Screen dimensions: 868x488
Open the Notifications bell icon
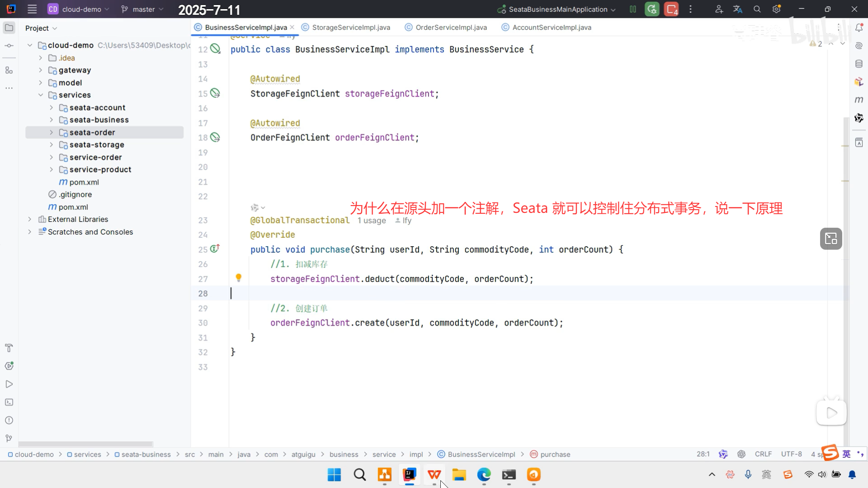point(859,28)
